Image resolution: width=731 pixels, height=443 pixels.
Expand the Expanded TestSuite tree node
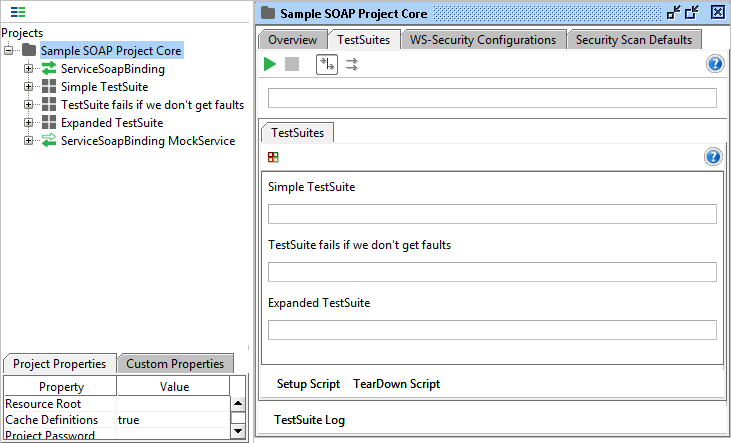(29, 123)
